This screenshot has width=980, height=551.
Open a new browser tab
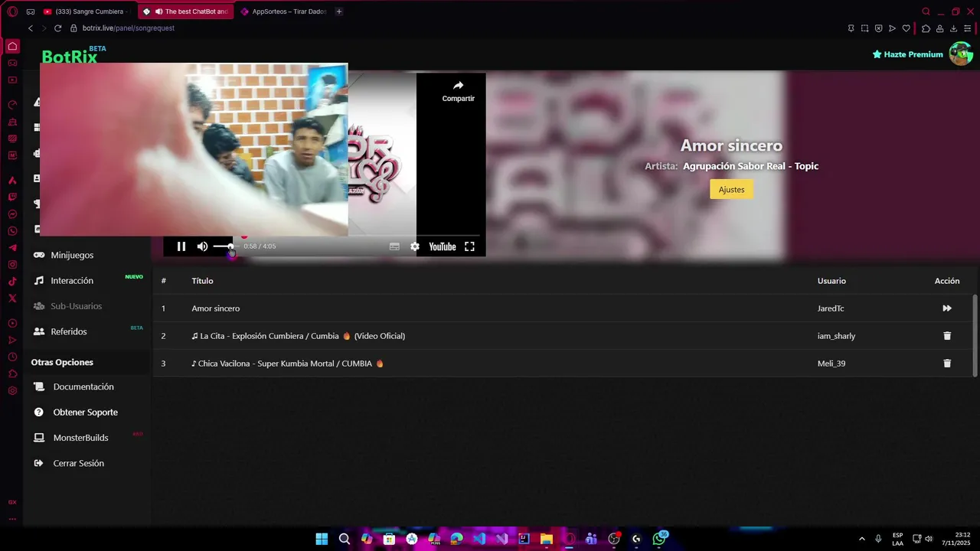[x=339, y=11]
